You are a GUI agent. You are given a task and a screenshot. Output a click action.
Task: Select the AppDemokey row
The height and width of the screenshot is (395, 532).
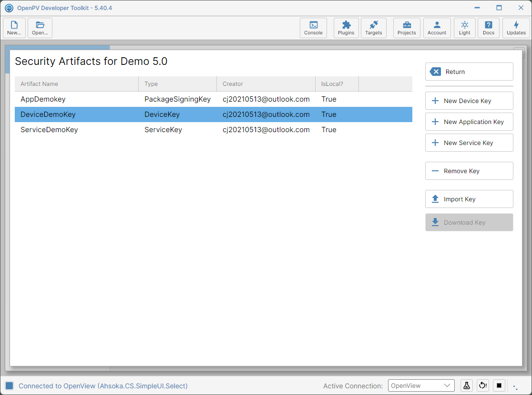(x=214, y=99)
